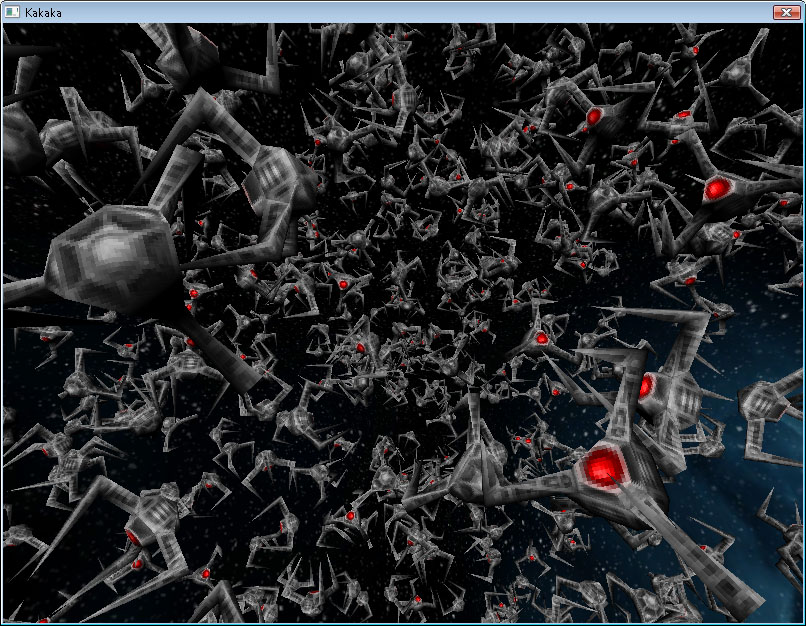This screenshot has width=806, height=626.
Task: Close the Kakaka window
Action: [x=785, y=12]
